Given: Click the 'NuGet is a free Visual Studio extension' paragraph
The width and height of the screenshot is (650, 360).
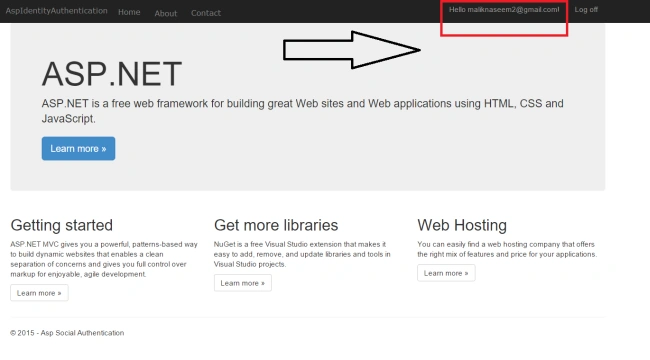Looking at the screenshot, I should coord(302,254).
